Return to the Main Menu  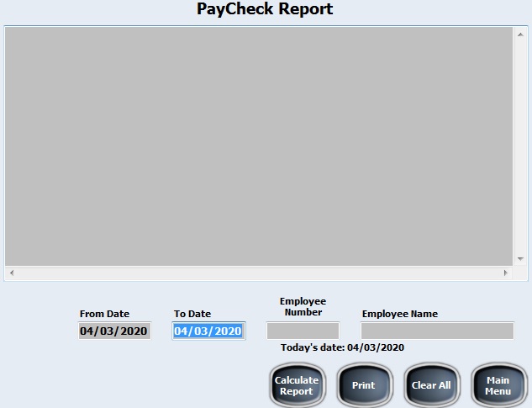point(498,385)
